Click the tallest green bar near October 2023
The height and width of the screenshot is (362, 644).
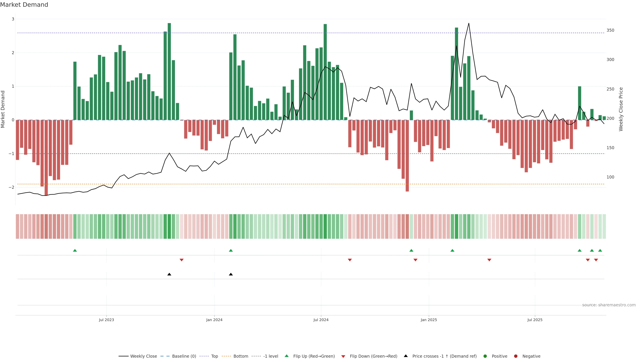169,71
